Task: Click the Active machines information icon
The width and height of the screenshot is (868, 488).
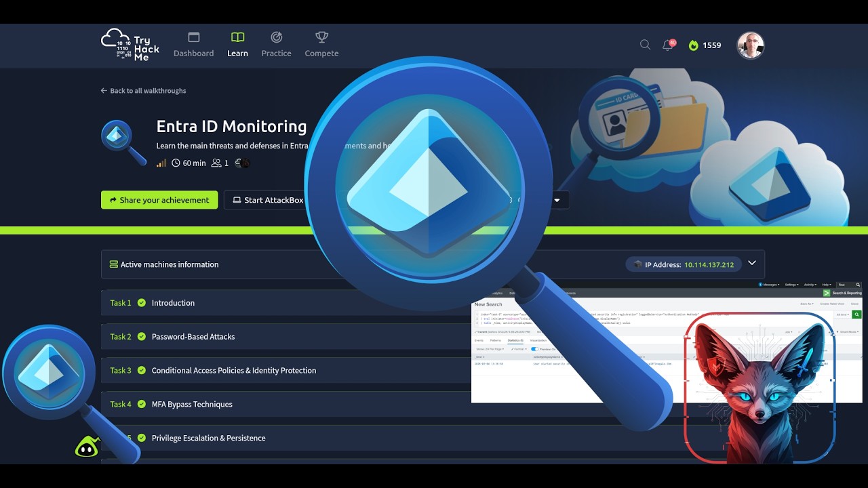Action: point(114,264)
